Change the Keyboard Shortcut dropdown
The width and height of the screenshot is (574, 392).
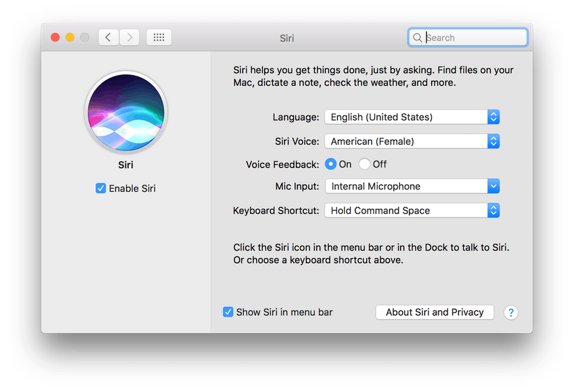point(412,210)
